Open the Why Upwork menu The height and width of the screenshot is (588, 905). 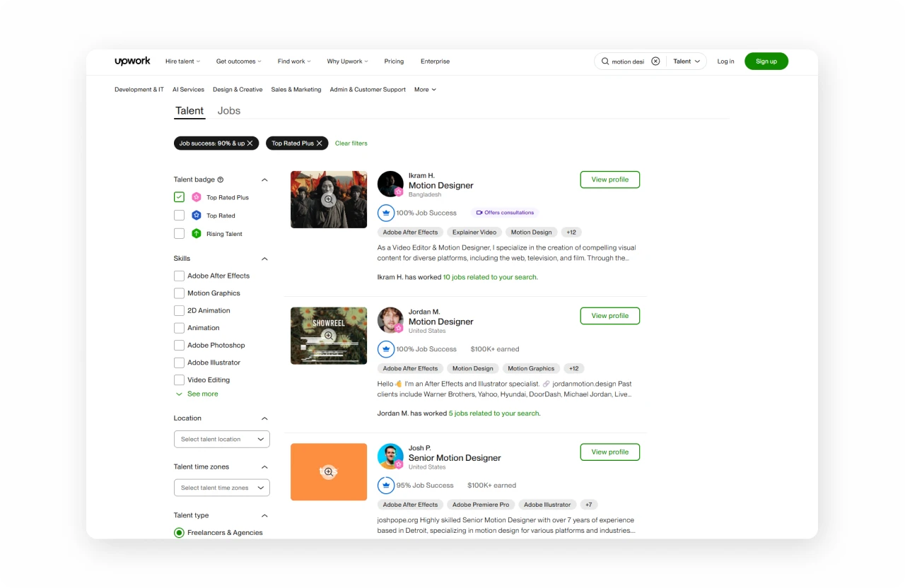click(x=348, y=61)
